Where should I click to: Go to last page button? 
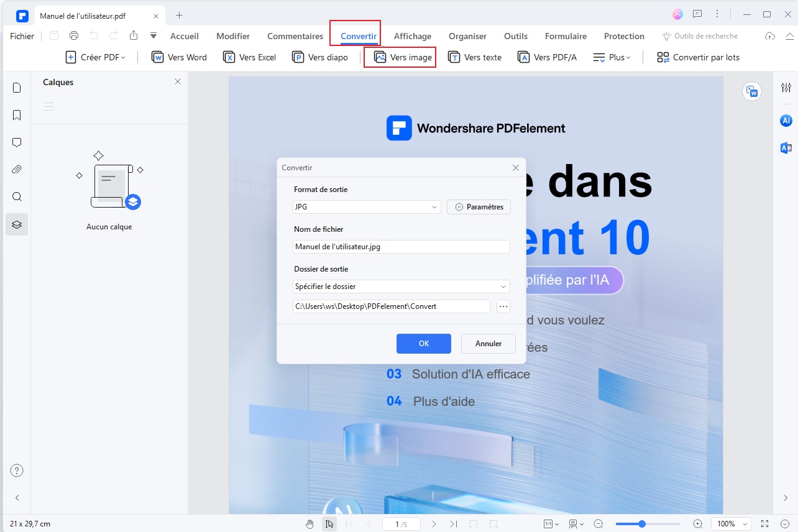454,524
